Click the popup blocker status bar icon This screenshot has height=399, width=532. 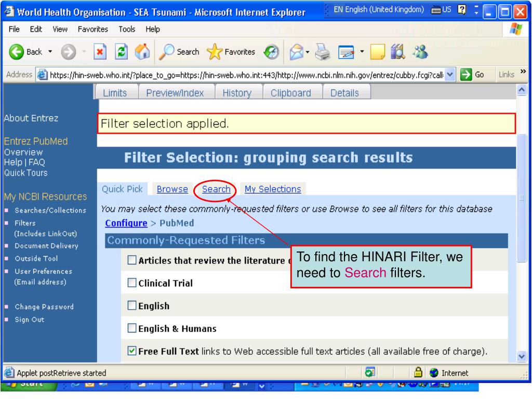(x=369, y=373)
